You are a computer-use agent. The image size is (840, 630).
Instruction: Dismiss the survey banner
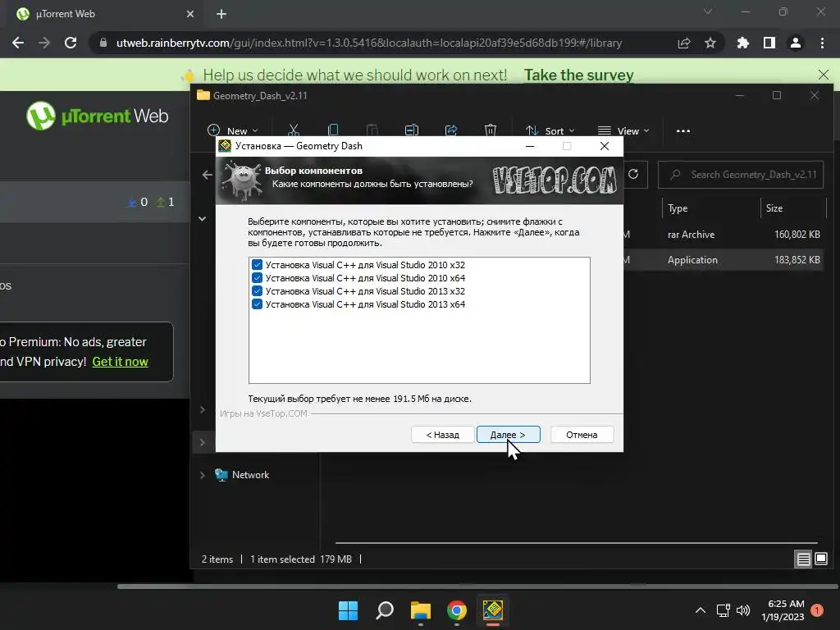(824, 75)
